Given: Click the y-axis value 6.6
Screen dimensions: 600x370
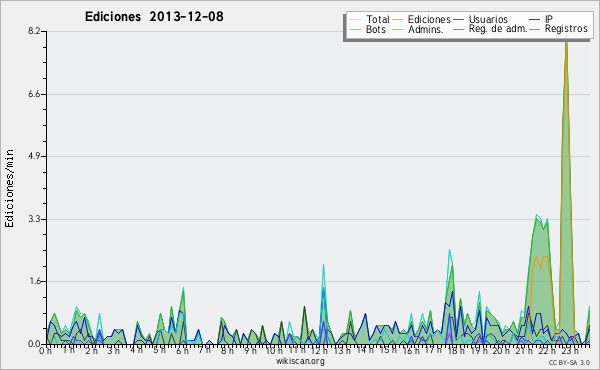Looking at the screenshot, I should tap(34, 94).
